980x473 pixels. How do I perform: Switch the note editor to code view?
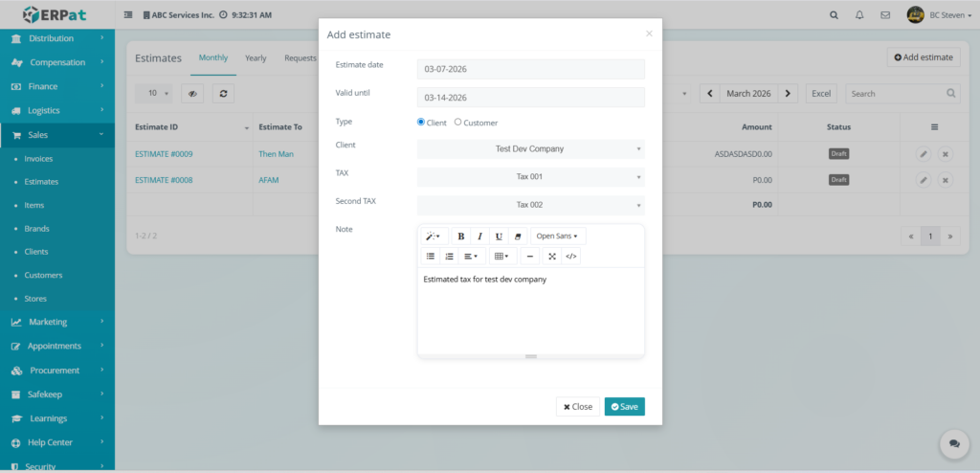571,257
